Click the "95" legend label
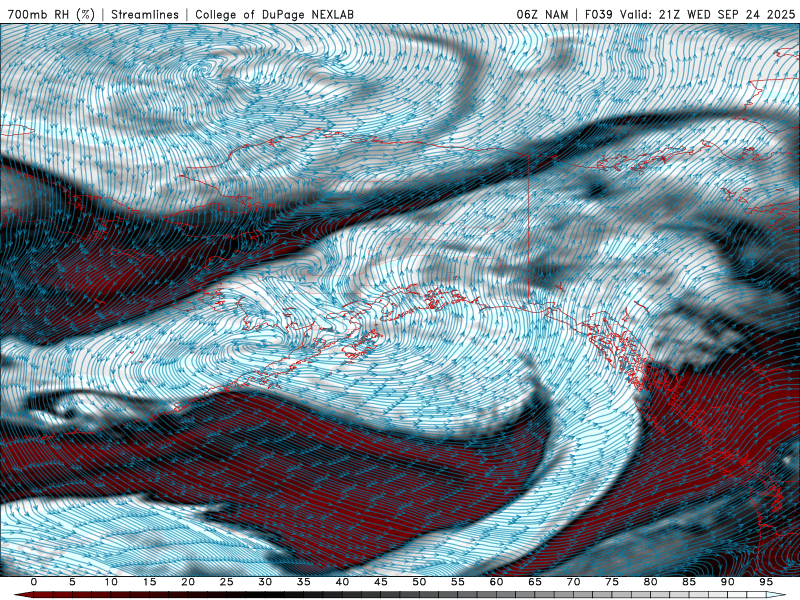Screen dimensions: 800x600 (766, 582)
